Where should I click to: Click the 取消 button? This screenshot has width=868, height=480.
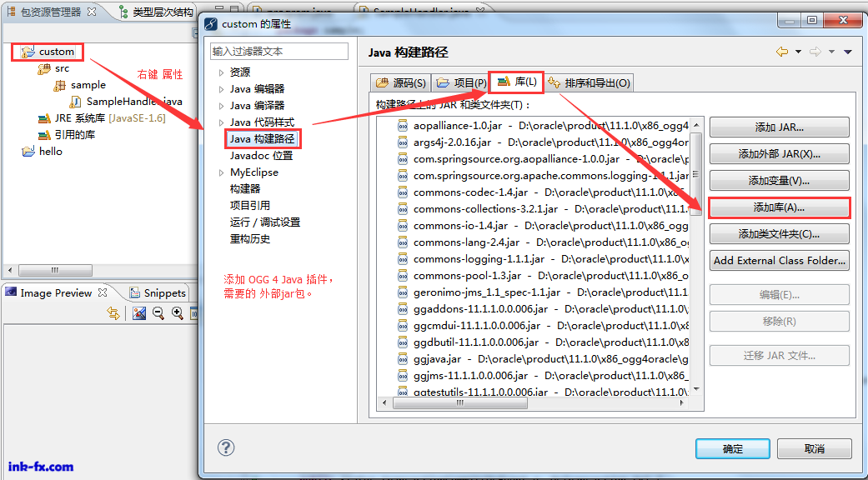815,448
